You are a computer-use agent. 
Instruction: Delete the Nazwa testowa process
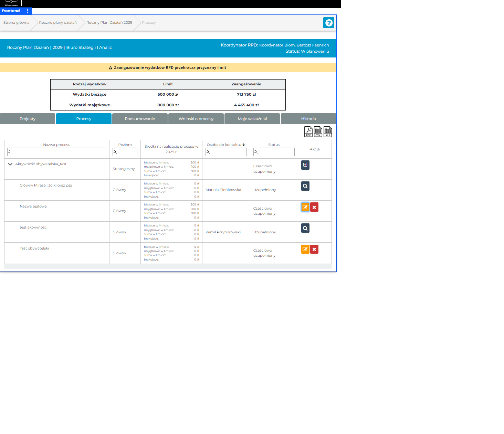(314, 207)
